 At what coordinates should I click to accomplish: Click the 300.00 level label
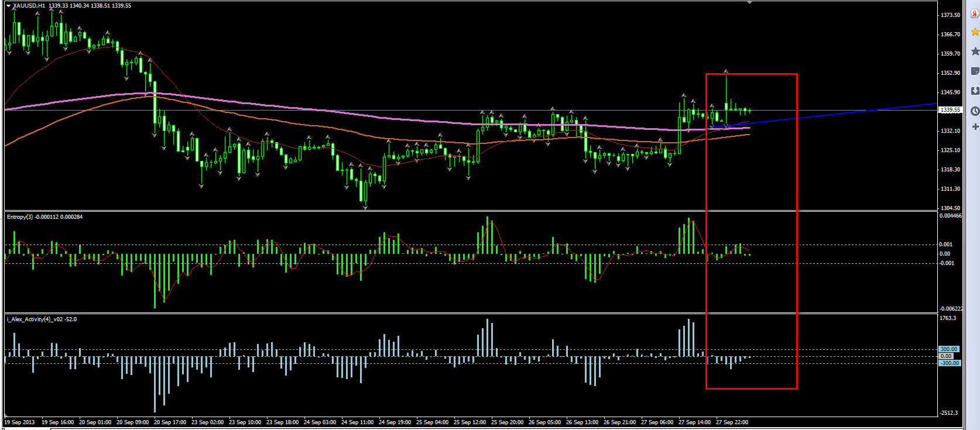pyautogui.click(x=949, y=349)
